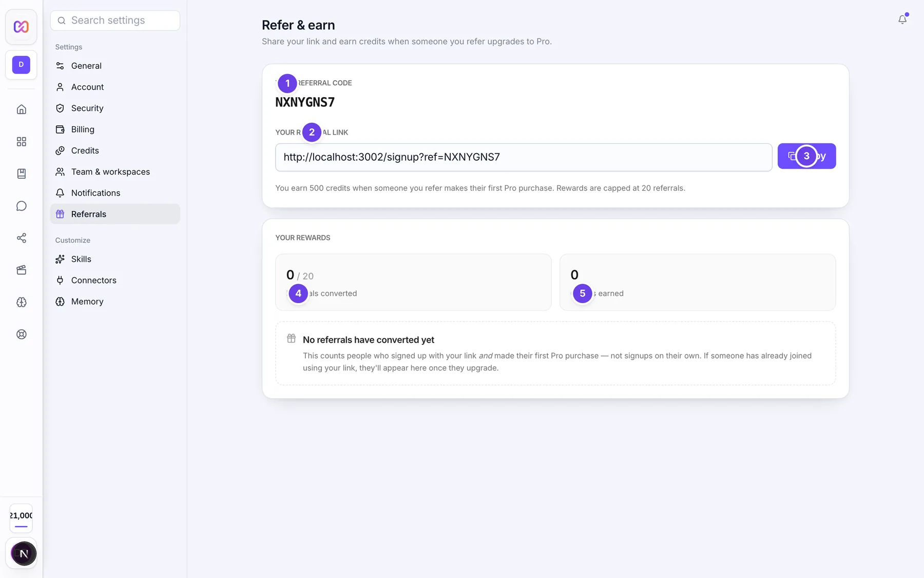The height and width of the screenshot is (578, 924).
Task: Click the Search settings field
Action: pos(115,21)
